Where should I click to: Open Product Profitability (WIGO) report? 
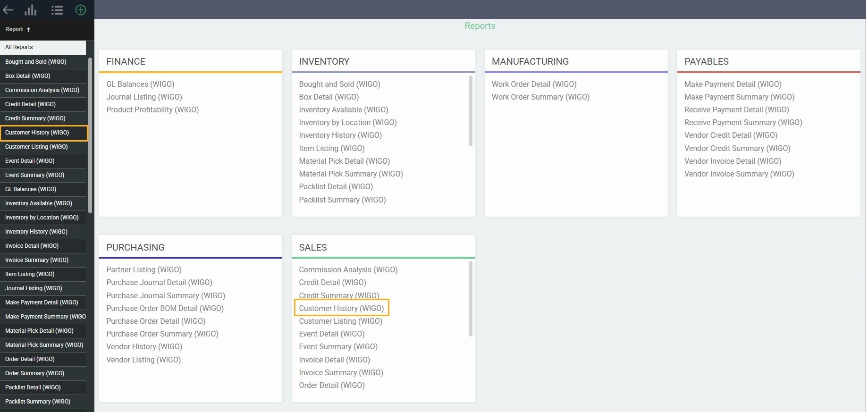pyautogui.click(x=152, y=109)
